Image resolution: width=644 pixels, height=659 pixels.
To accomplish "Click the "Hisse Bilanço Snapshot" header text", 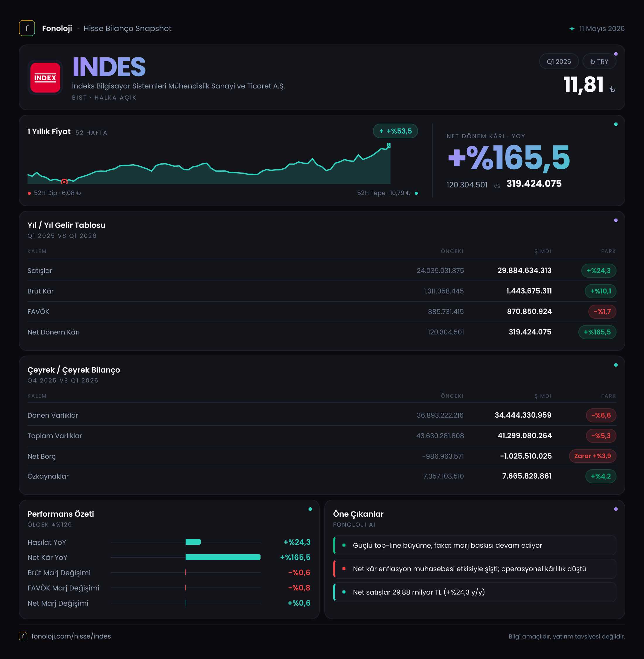I will [x=128, y=28].
